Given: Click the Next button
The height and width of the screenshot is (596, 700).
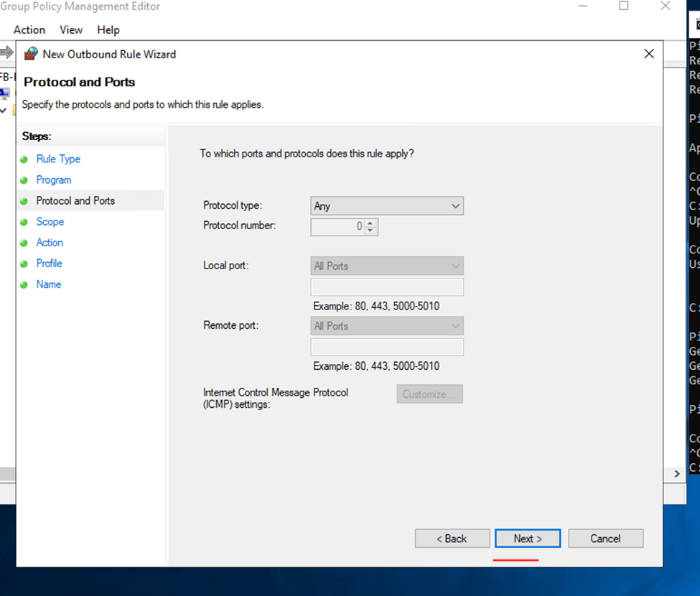Looking at the screenshot, I should coord(527,539).
